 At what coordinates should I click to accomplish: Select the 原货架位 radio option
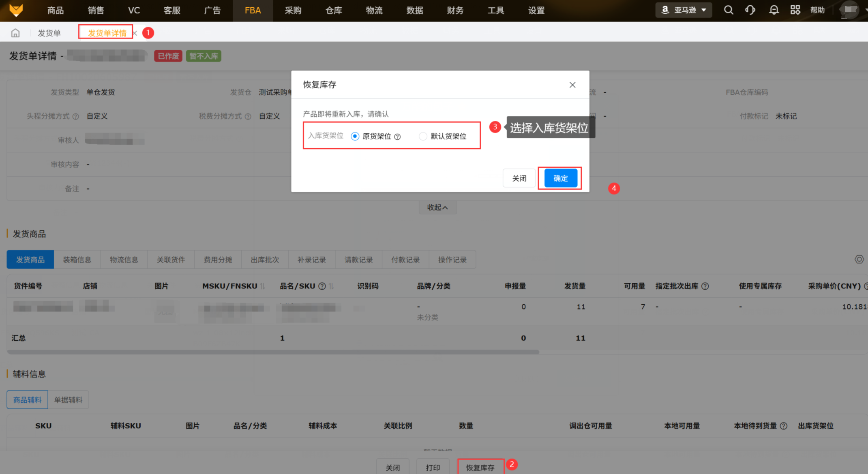pyautogui.click(x=355, y=136)
